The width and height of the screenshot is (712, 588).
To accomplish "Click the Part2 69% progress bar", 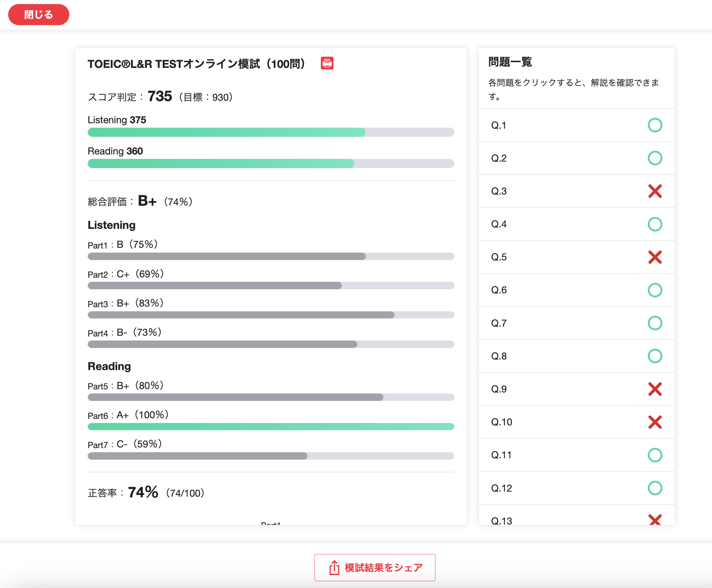I will pos(271,286).
